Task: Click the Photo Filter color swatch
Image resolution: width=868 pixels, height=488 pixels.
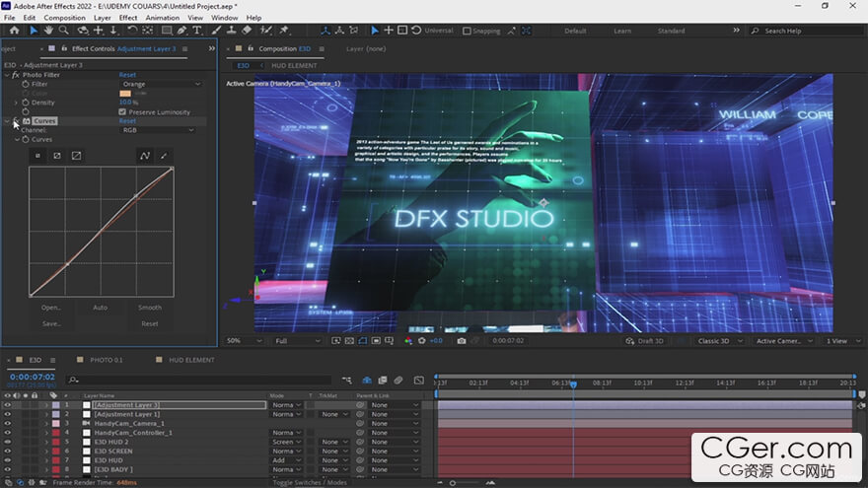Action: pyautogui.click(x=125, y=94)
